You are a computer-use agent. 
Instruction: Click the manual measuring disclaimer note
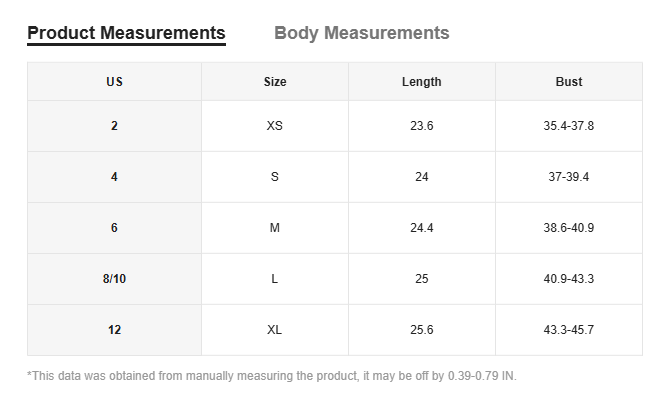271,376
